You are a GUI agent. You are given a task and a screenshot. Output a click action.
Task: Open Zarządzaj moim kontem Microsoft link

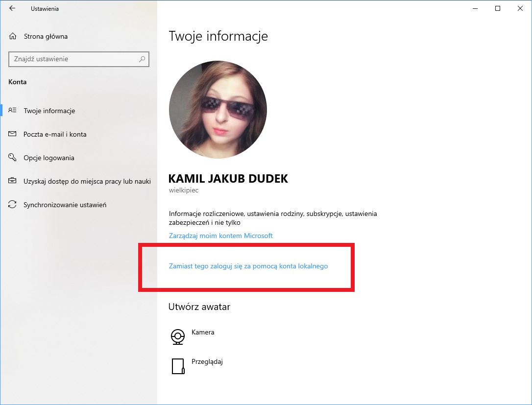pyautogui.click(x=221, y=236)
